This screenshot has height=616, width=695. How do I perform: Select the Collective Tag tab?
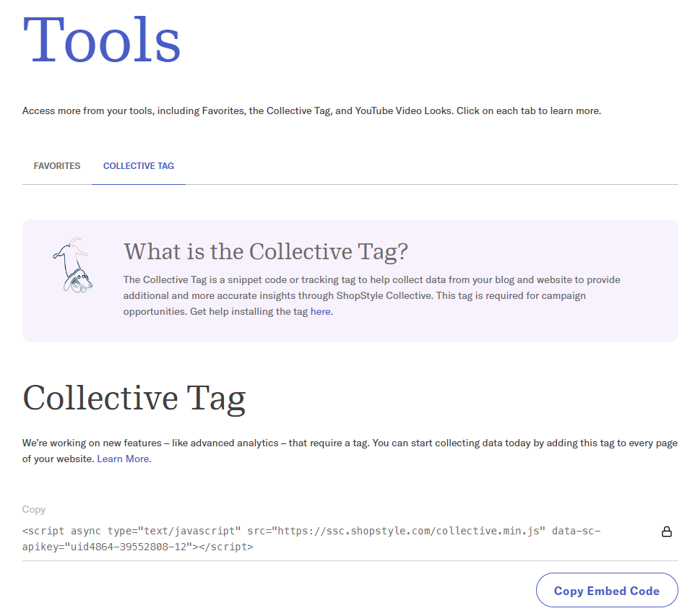[138, 166]
